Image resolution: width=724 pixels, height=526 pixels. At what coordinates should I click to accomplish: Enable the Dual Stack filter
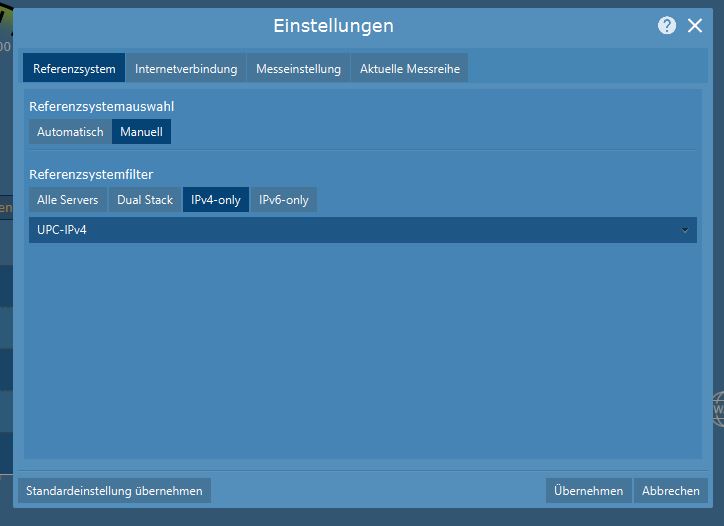tap(145, 200)
